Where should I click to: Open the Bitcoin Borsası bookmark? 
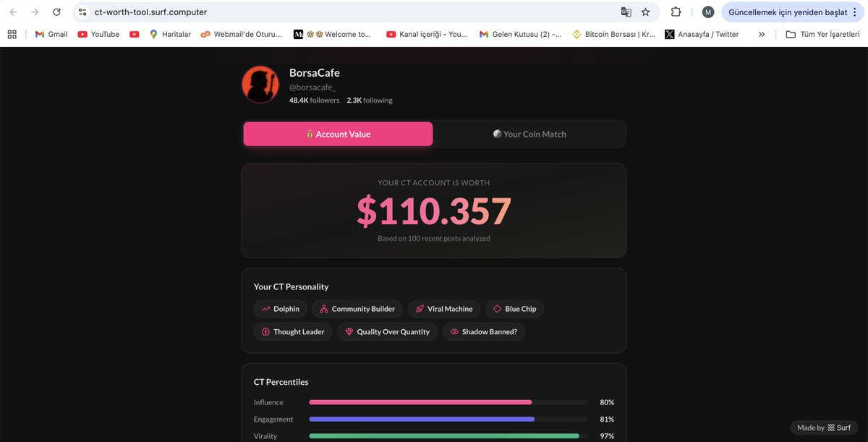(613, 34)
